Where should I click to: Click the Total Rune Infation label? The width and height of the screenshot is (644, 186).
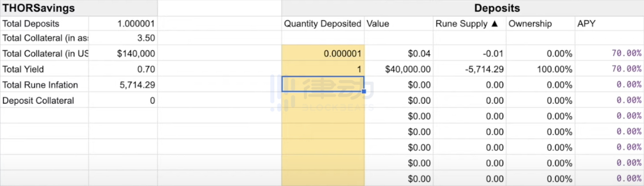[44, 85]
